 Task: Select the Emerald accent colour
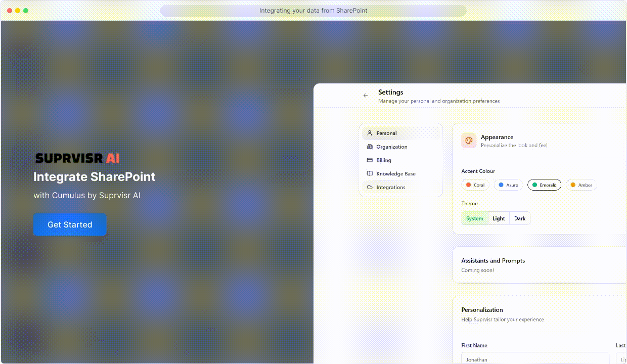pos(545,185)
